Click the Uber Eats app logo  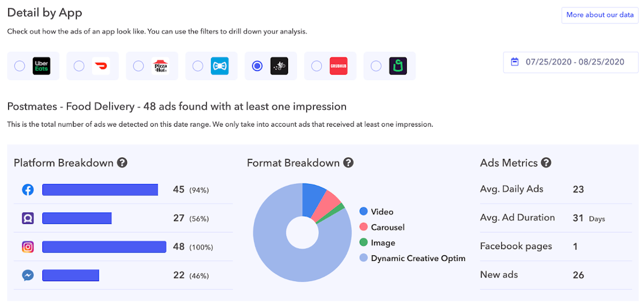click(x=41, y=66)
